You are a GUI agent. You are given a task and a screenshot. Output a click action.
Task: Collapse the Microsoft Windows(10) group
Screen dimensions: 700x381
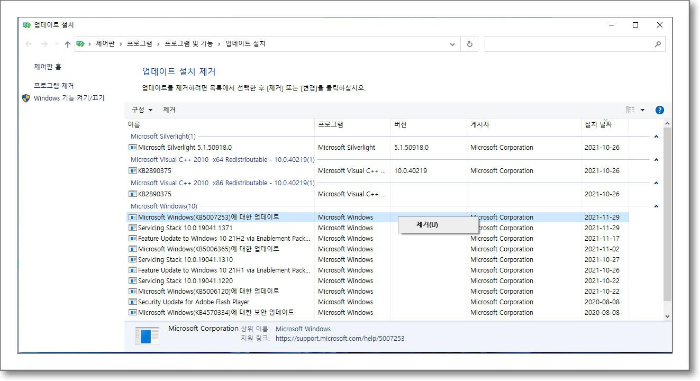656,206
